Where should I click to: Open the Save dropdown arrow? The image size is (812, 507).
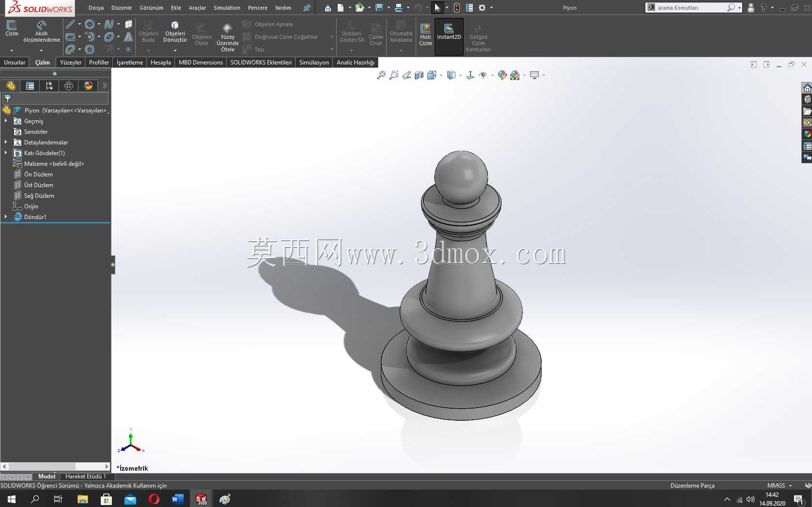389,8
